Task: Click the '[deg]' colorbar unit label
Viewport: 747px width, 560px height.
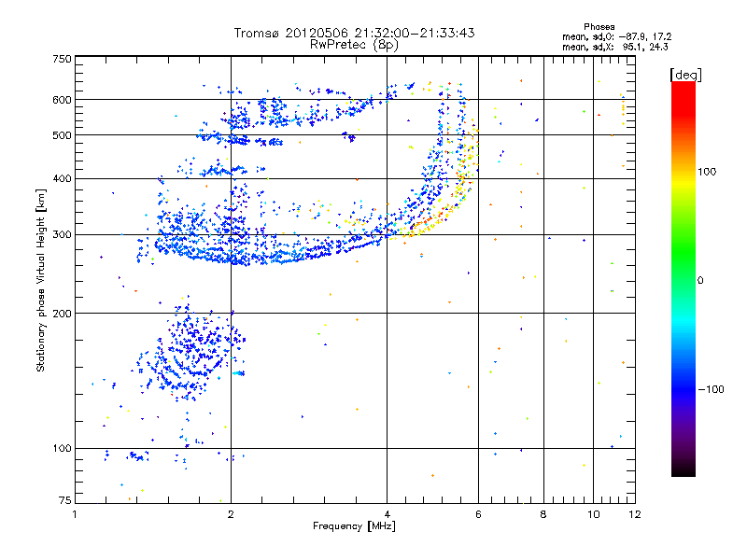Action: (685, 75)
